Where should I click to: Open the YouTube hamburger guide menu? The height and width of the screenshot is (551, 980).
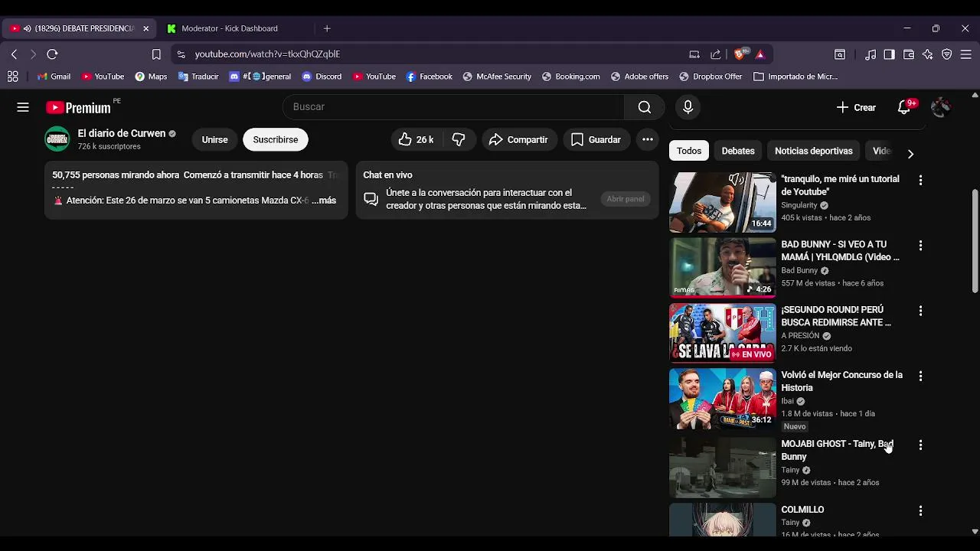23,107
